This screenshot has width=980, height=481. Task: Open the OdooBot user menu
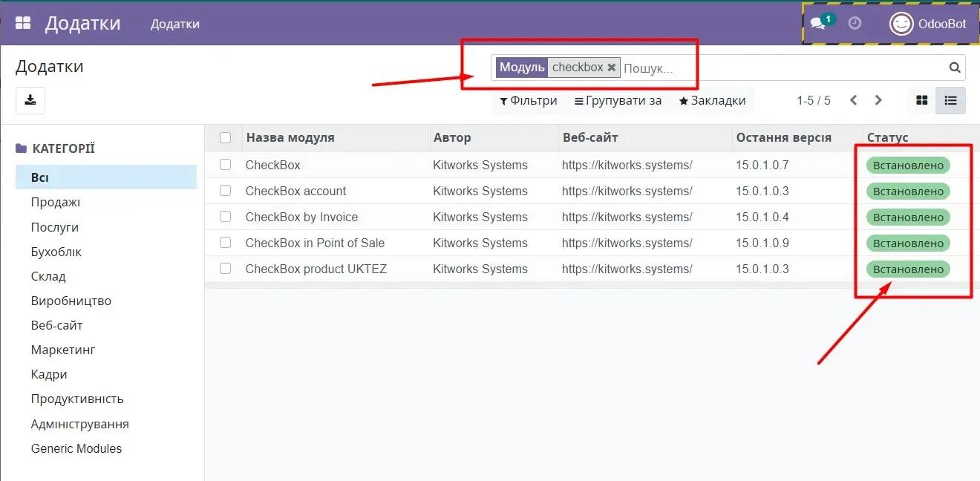click(928, 24)
